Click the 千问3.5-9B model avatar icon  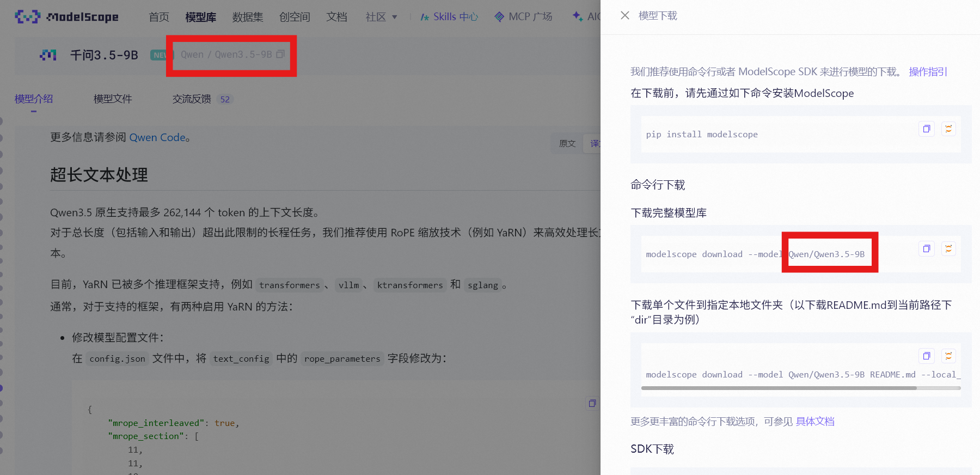[48, 55]
